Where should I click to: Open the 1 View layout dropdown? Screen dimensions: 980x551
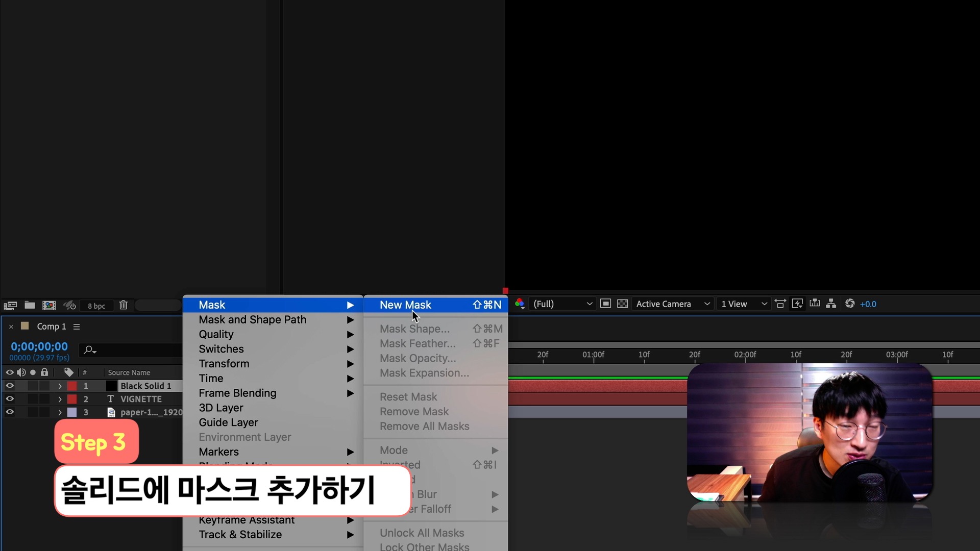[x=744, y=304]
